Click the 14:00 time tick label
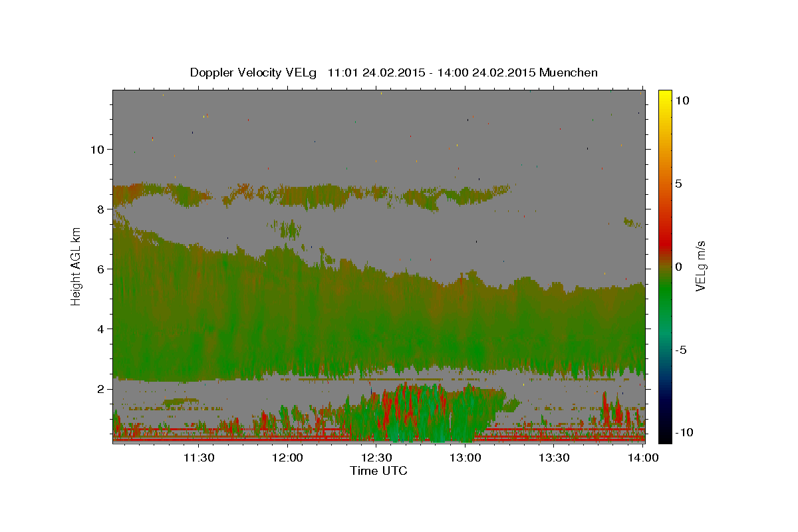Image resolution: width=798 pixels, height=532 pixels. click(642, 458)
